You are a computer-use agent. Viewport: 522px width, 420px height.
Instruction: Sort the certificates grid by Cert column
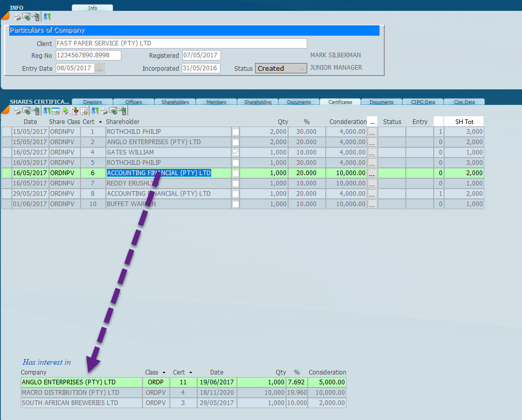(89, 121)
